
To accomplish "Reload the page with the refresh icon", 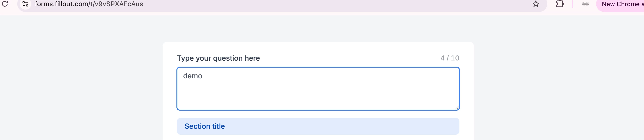I will coord(5,4).
